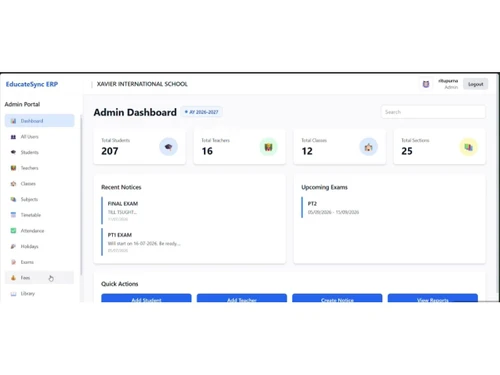
Task: Open the Timetable sidebar item
Action: [39, 215]
